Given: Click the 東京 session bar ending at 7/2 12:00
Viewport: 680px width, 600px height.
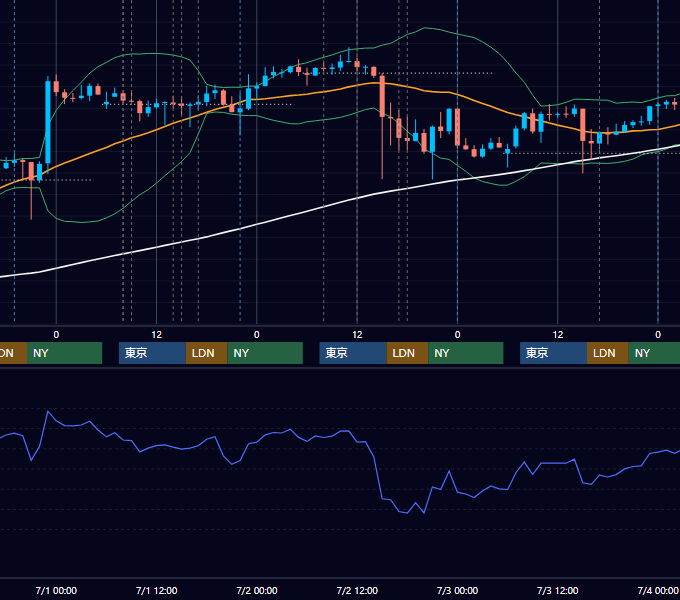Looking at the screenshot, I should (353, 353).
